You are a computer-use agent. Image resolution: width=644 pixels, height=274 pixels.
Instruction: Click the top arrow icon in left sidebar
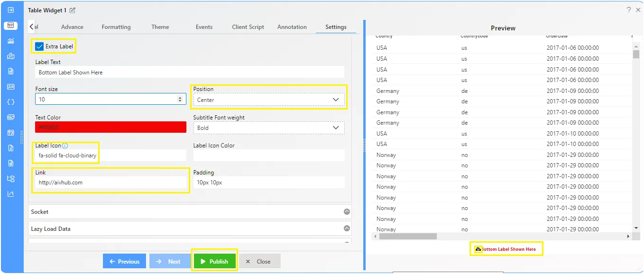pos(11,10)
